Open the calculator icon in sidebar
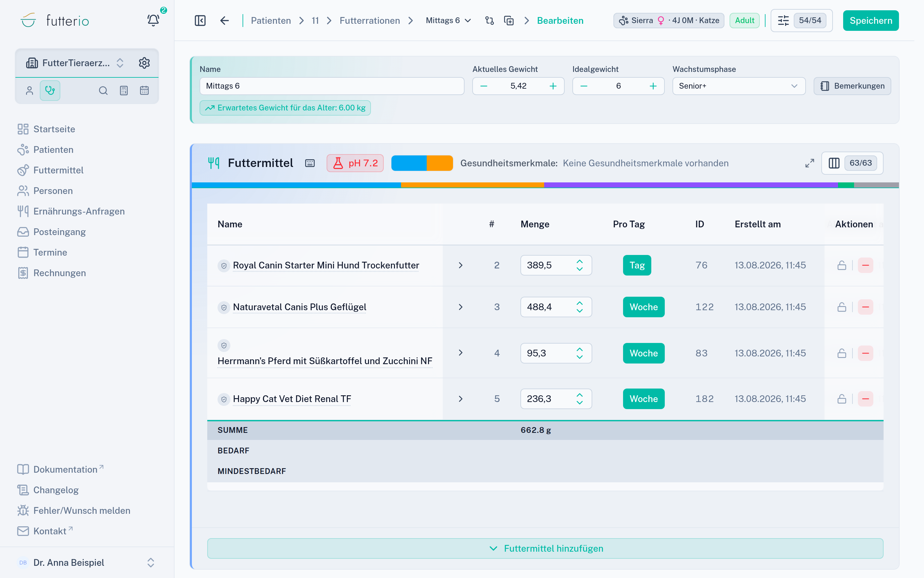This screenshot has height=578, width=924. coord(124,91)
